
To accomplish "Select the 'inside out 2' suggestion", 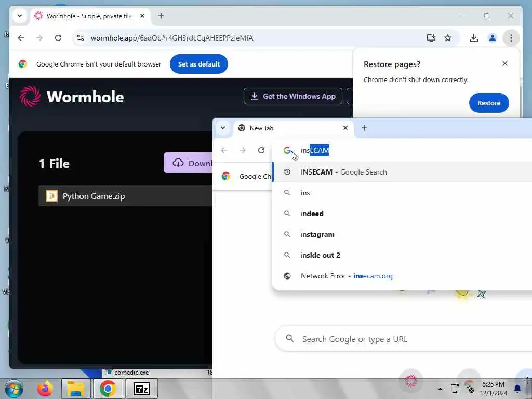I will point(402,255).
